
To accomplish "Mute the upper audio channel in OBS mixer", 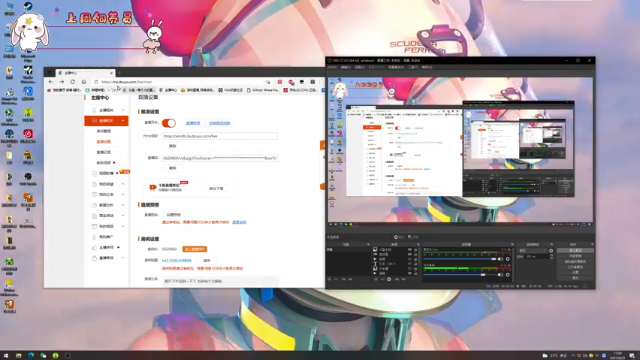I will [500, 259].
